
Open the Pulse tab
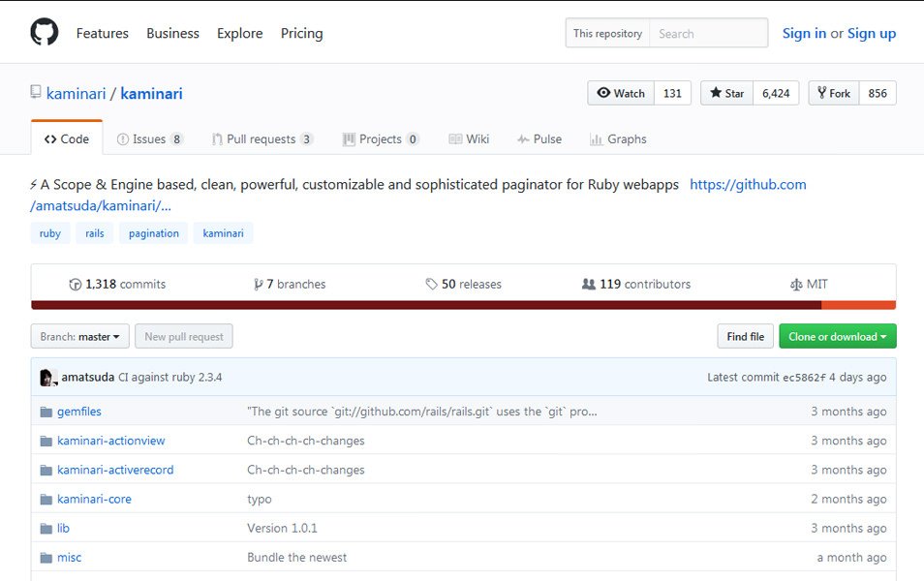(x=539, y=138)
